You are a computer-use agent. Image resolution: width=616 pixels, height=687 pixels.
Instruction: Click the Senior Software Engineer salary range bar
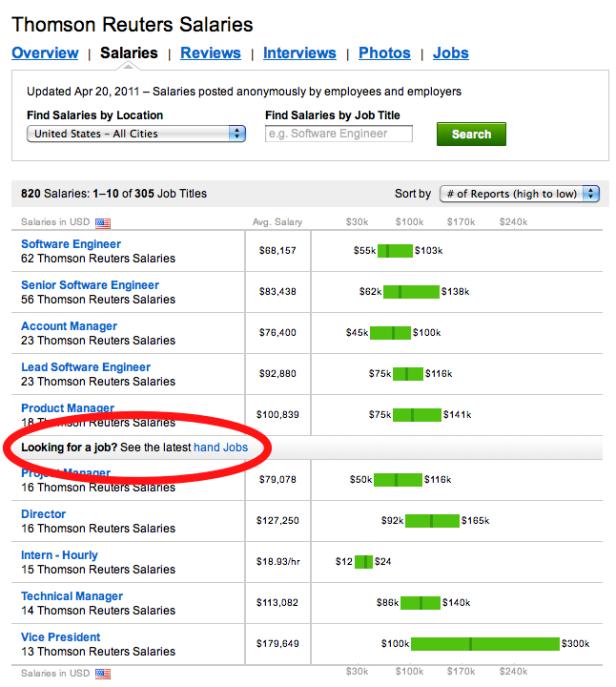pyautogui.click(x=411, y=292)
